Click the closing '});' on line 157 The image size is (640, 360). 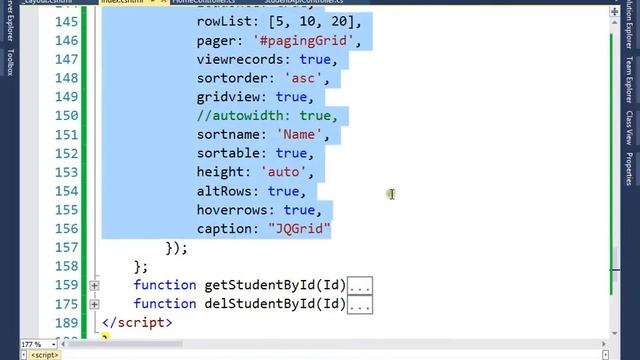(176, 248)
